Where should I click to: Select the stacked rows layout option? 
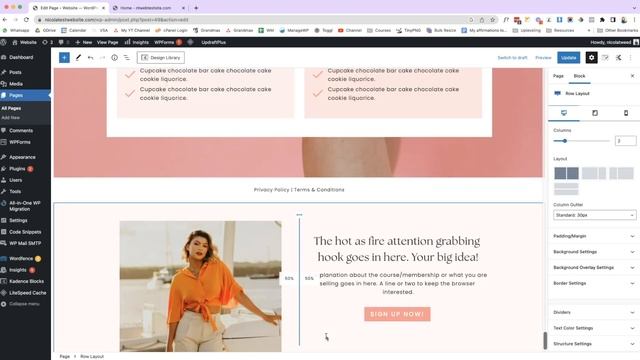click(x=566, y=189)
